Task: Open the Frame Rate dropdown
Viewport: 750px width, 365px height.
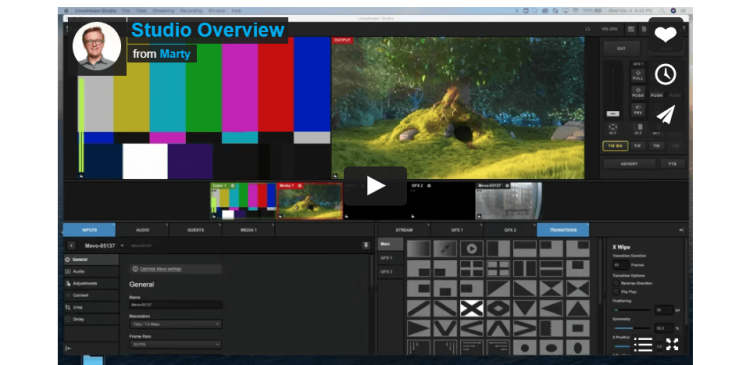Action: click(175, 344)
